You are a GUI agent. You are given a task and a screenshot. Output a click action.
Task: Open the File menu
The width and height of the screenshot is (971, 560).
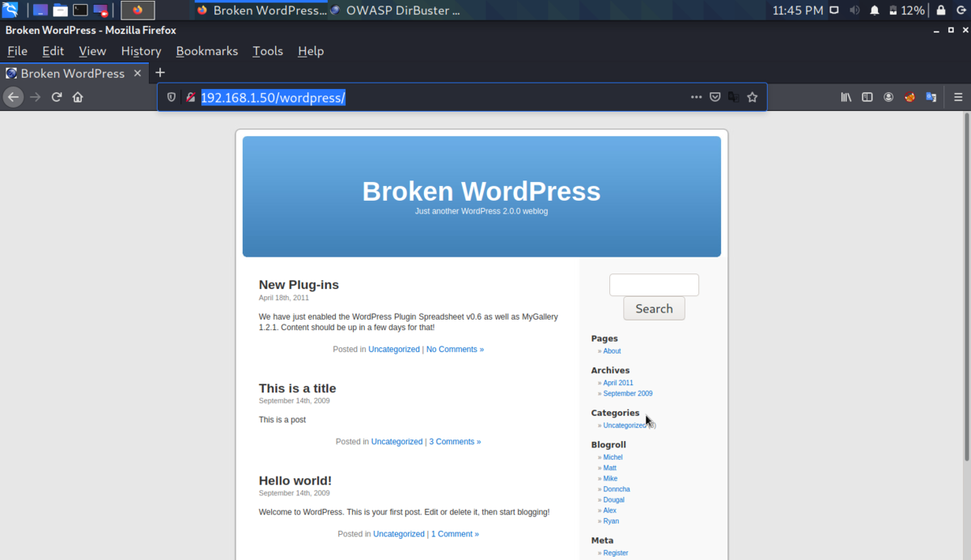17,51
